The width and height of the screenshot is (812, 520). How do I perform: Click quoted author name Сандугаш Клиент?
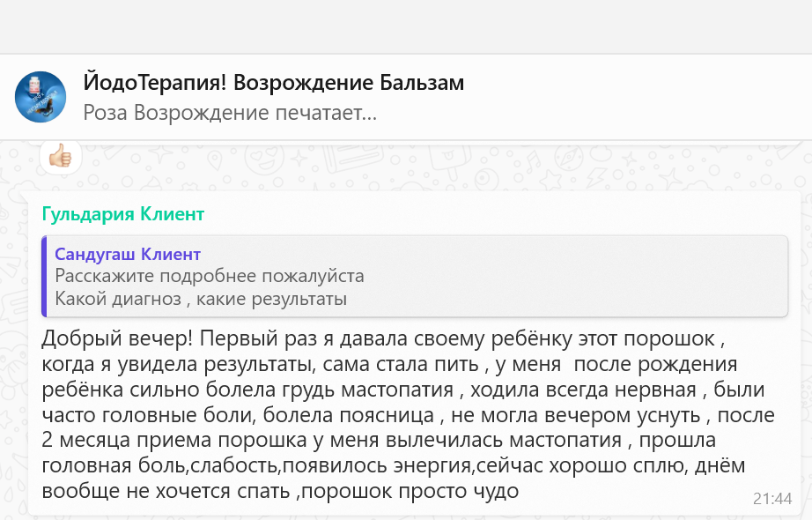click(x=128, y=255)
